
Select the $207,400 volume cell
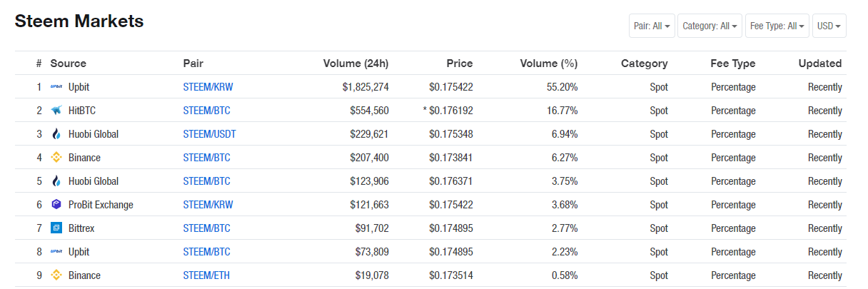370,158
